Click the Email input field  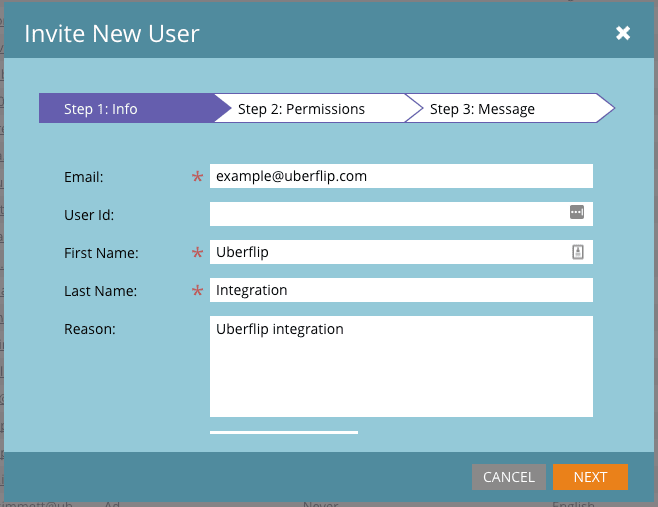click(401, 176)
